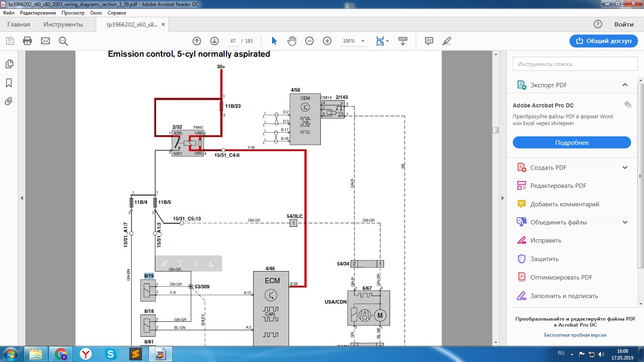Image resolution: width=644 pixels, height=362 pixels.
Task: Collapse the right tools pane arrow
Action: coord(502,198)
